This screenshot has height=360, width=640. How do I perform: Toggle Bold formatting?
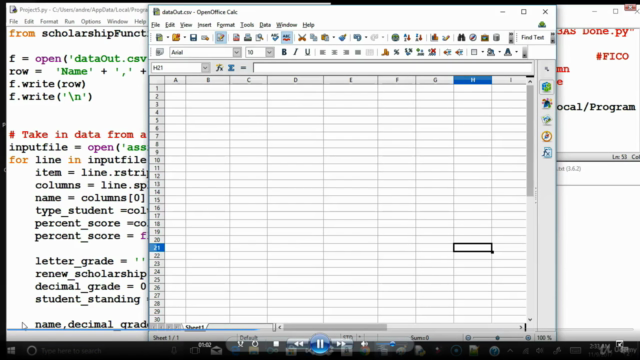[284, 52]
